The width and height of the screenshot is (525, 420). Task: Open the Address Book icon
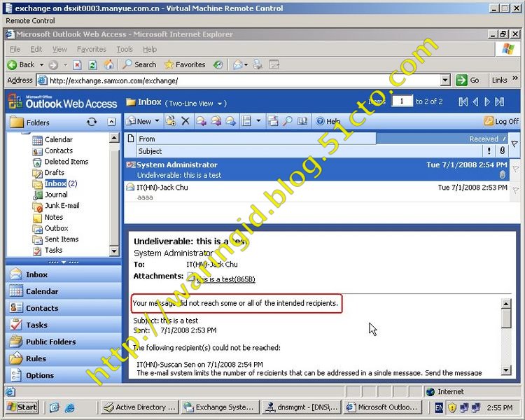(x=302, y=121)
